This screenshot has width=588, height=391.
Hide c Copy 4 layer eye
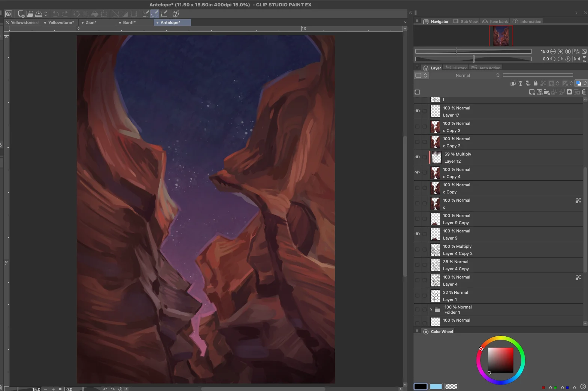[x=417, y=172]
